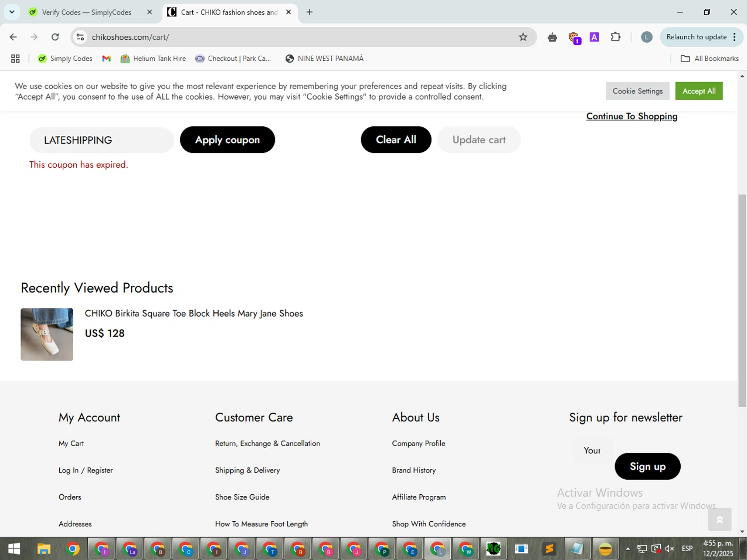Apply the coupon code
The image size is (747, 560).
coord(227,140)
